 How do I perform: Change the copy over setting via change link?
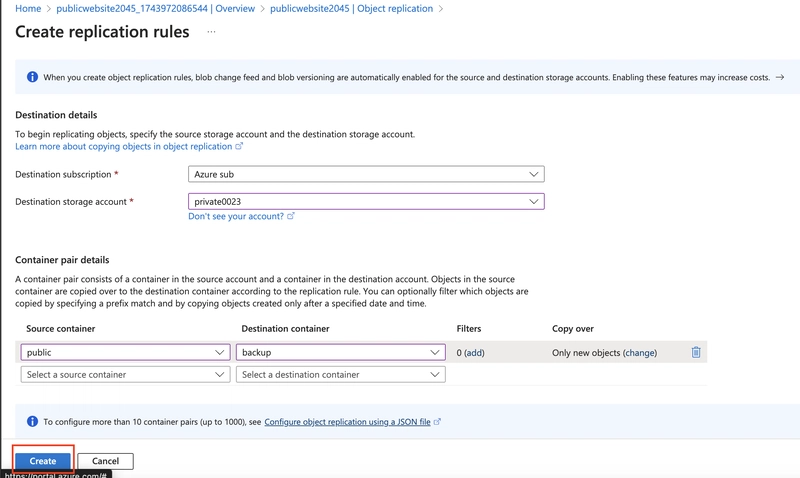coord(640,353)
